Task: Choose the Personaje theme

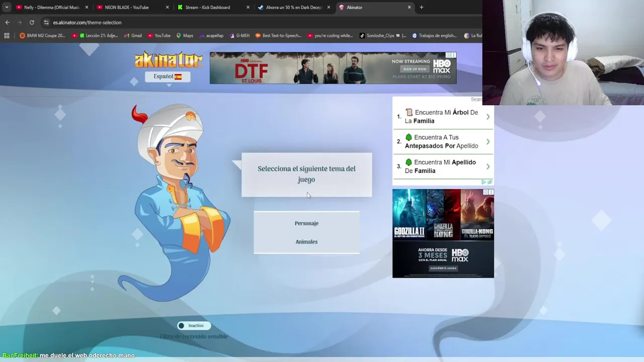Action: [306, 223]
